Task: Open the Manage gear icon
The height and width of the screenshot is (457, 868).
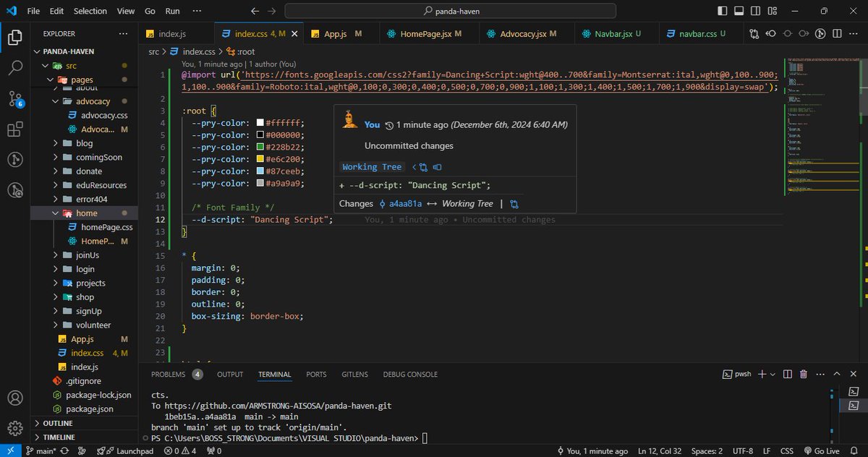Action: pos(14,428)
